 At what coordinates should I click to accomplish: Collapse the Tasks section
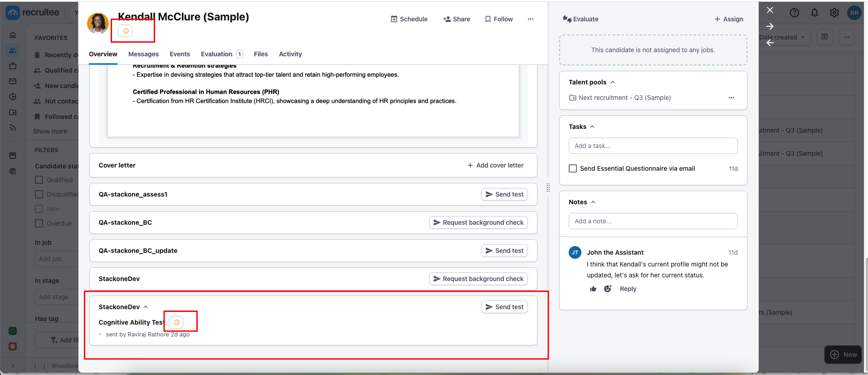tap(592, 127)
